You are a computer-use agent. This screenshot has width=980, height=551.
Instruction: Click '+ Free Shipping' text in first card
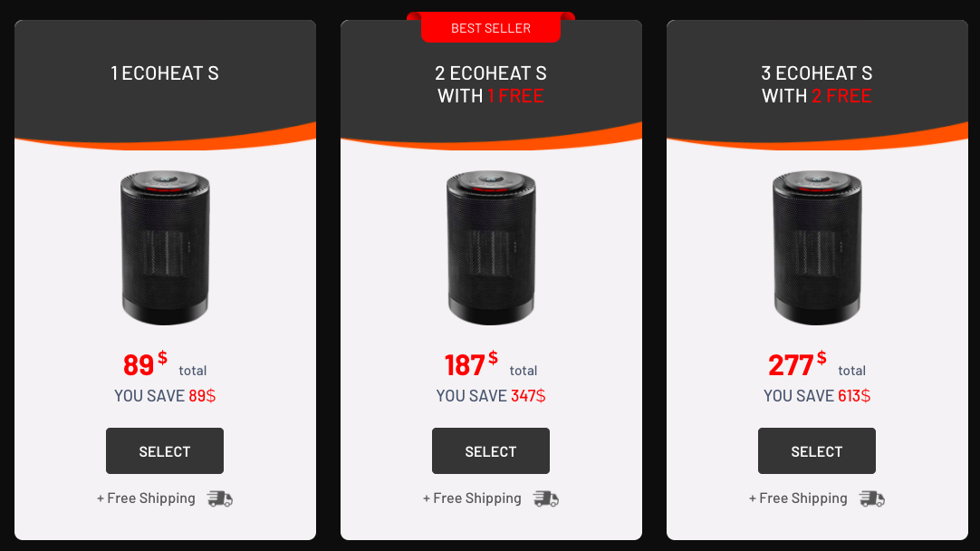coord(146,498)
